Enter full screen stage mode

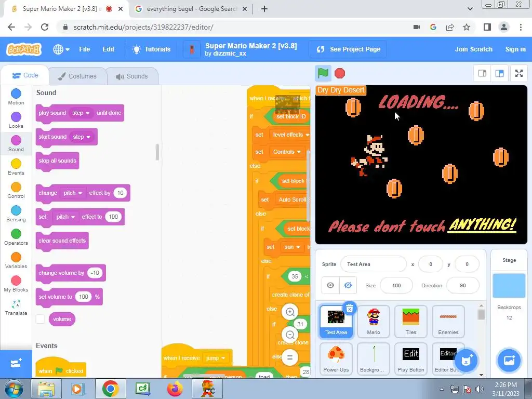(519, 73)
